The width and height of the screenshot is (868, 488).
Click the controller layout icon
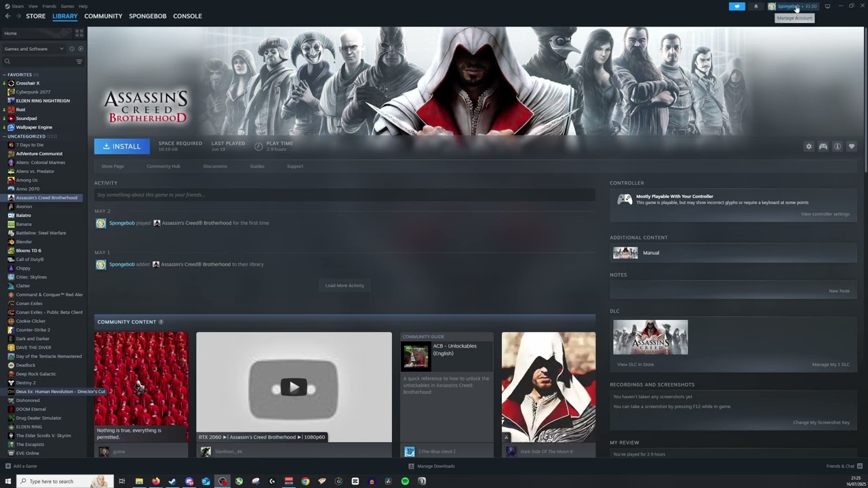coord(823,146)
